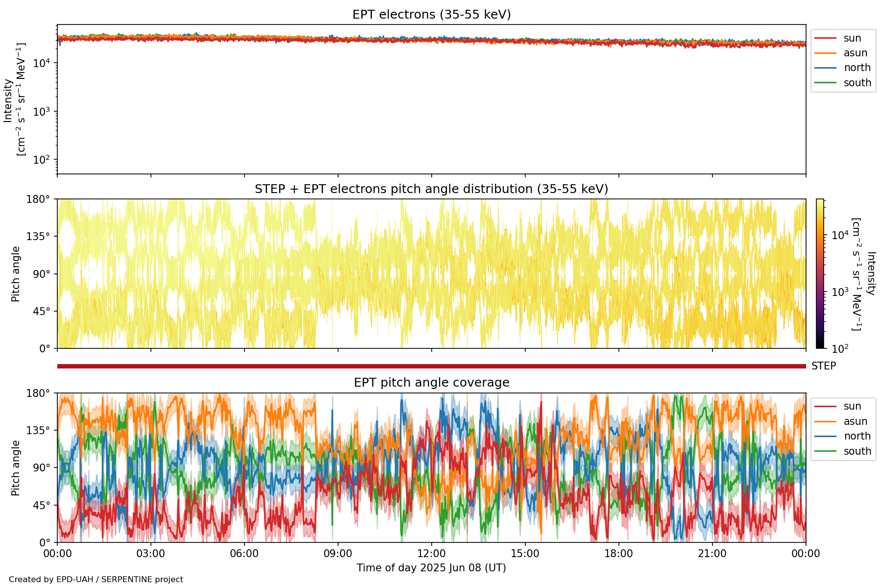The height and width of the screenshot is (588, 882).
Task: Click the intensity colorbar gradient
Action: coord(820,273)
